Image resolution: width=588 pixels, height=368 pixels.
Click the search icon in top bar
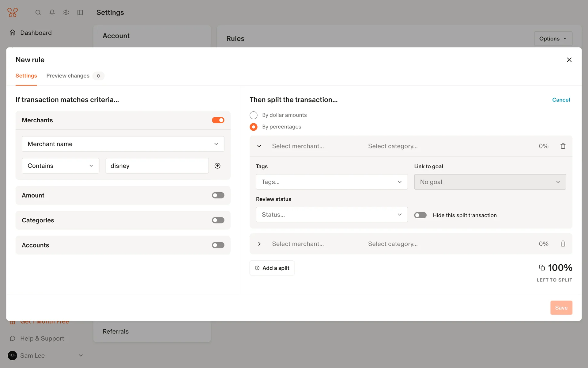(38, 13)
